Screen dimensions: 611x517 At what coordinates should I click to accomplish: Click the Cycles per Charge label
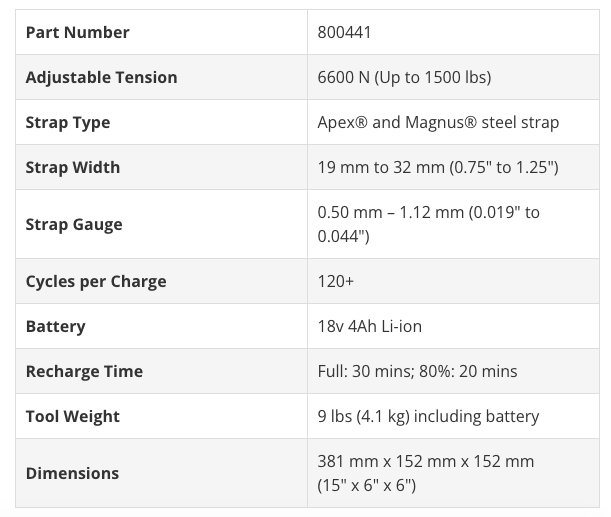pos(96,281)
